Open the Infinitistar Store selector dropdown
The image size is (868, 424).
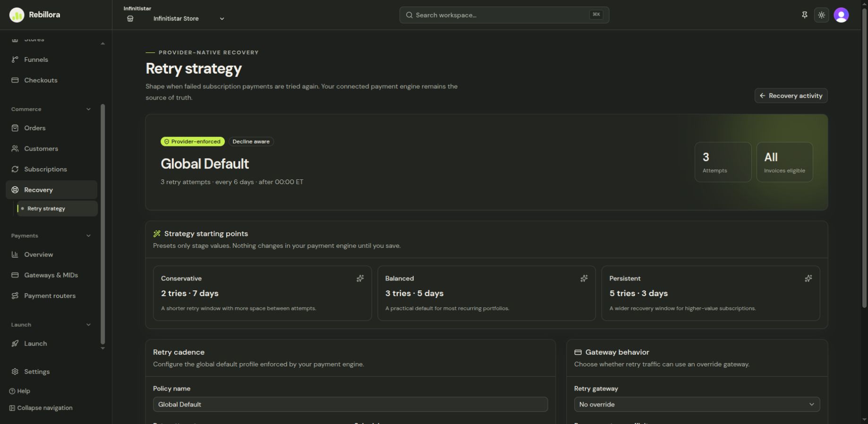(x=176, y=19)
